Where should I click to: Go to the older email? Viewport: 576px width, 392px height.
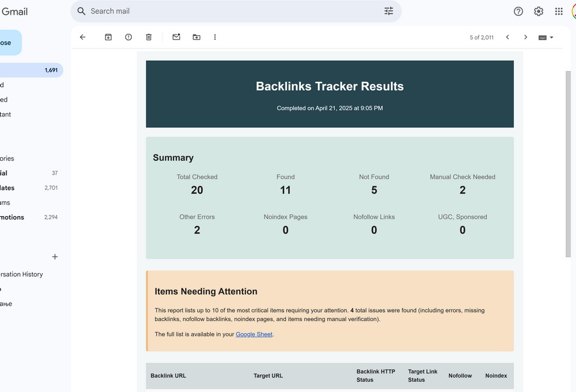click(525, 37)
